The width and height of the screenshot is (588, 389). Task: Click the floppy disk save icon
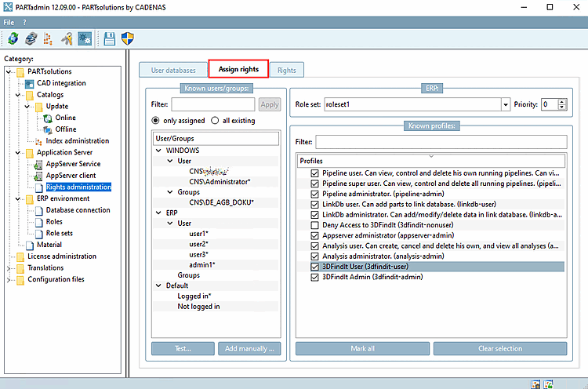click(109, 38)
